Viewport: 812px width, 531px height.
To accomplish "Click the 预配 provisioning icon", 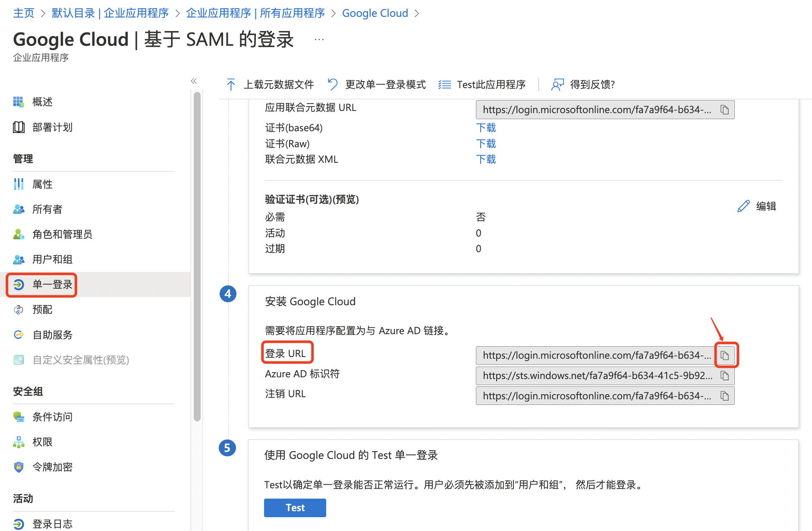I will (x=19, y=310).
